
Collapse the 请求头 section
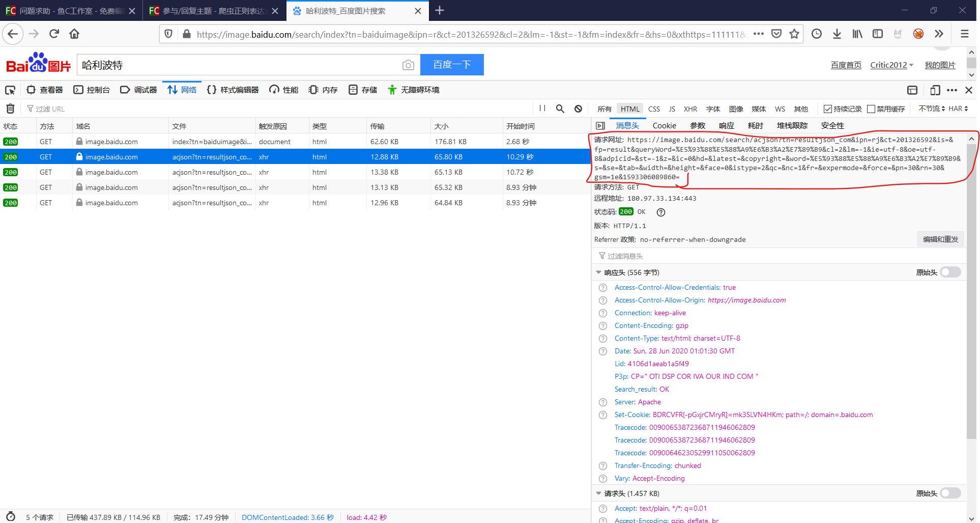pyautogui.click(x=599, y=493)
